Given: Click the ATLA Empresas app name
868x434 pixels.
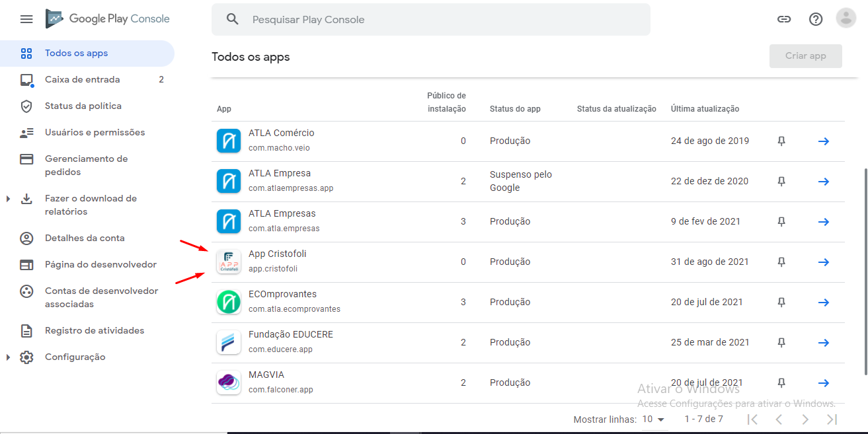Looking at the screenshot, I should point(282,213).
